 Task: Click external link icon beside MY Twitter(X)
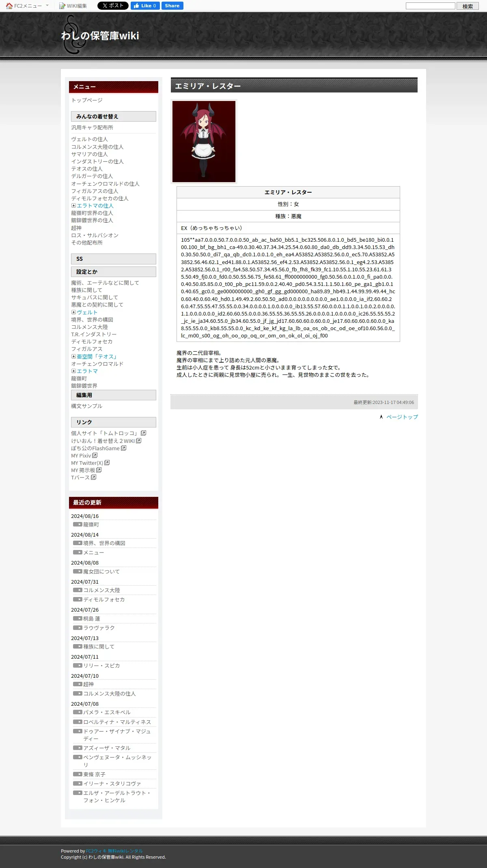(x=107, y=462)
